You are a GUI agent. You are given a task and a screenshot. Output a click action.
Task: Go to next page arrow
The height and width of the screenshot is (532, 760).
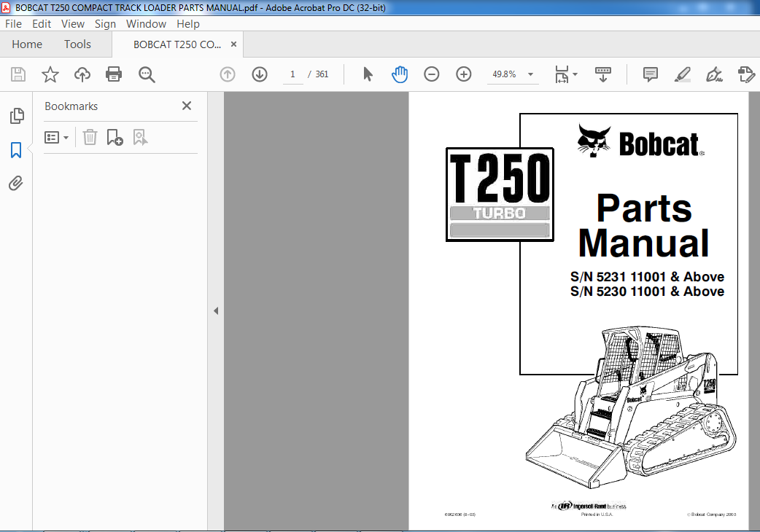point(260,74)
